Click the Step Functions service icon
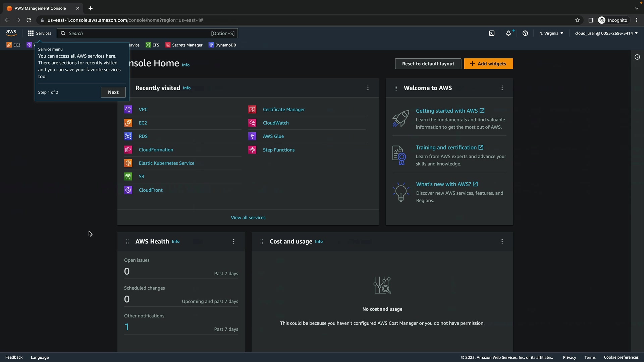 [x=252, y=150]
